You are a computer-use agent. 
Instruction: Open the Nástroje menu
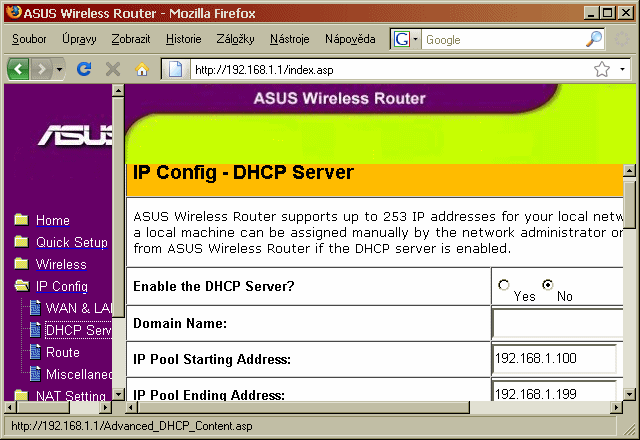[x=289, y=39]
